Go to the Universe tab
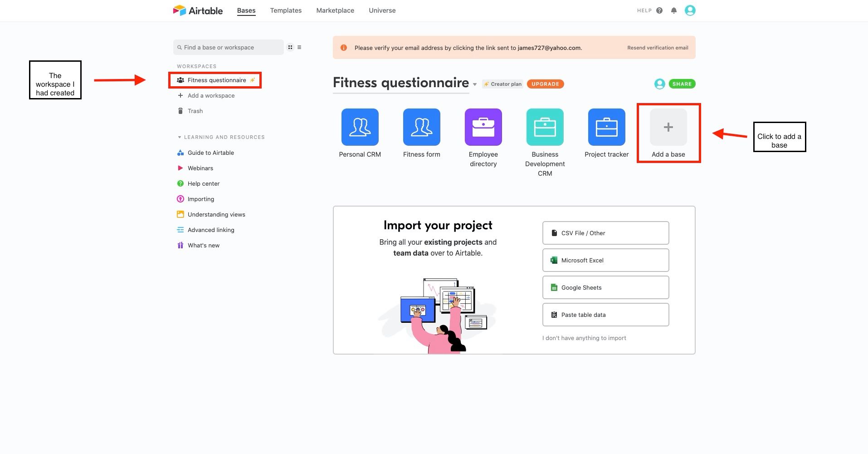 click(x=382, y=10)
